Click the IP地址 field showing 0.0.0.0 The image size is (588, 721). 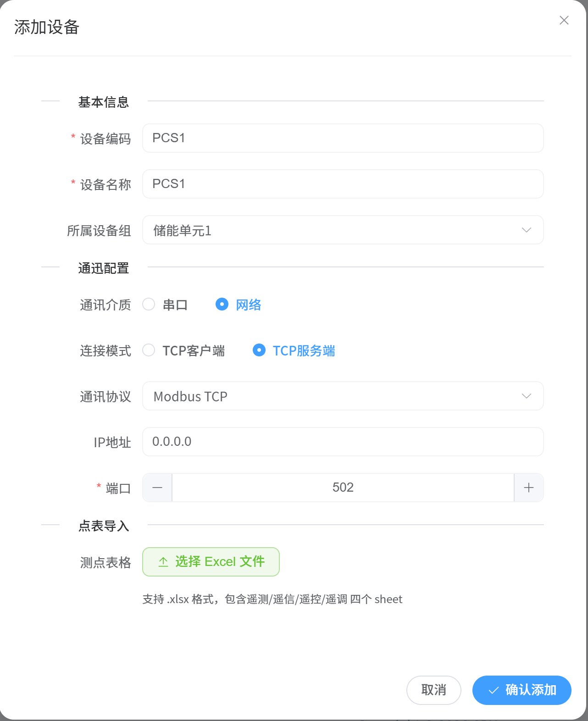point(343,442)
